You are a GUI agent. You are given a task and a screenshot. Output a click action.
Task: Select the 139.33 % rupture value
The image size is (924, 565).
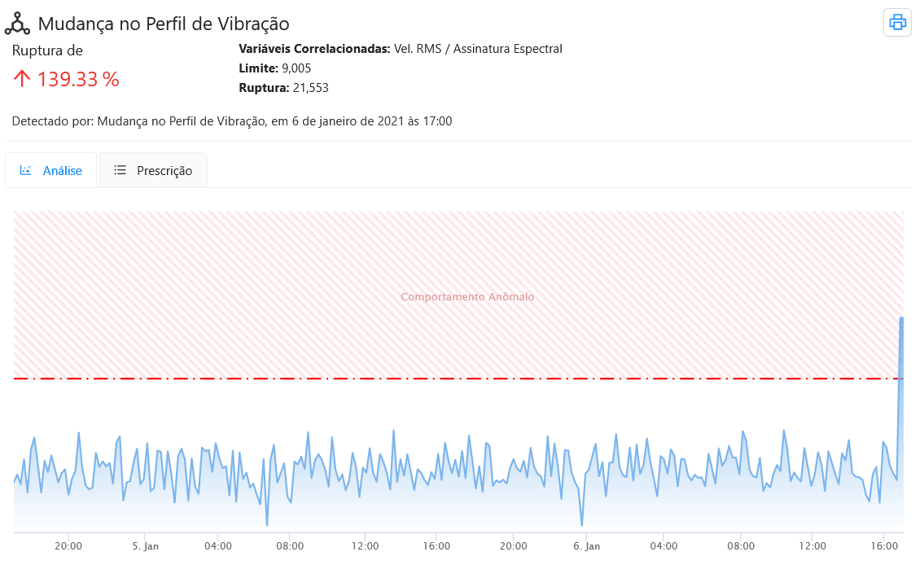click(77, 79)
